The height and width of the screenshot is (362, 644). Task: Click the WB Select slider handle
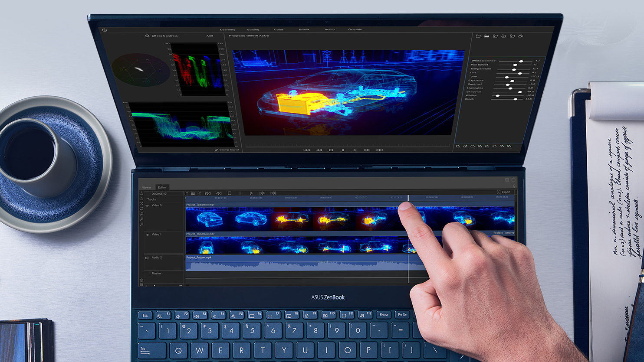click(515, 65)
